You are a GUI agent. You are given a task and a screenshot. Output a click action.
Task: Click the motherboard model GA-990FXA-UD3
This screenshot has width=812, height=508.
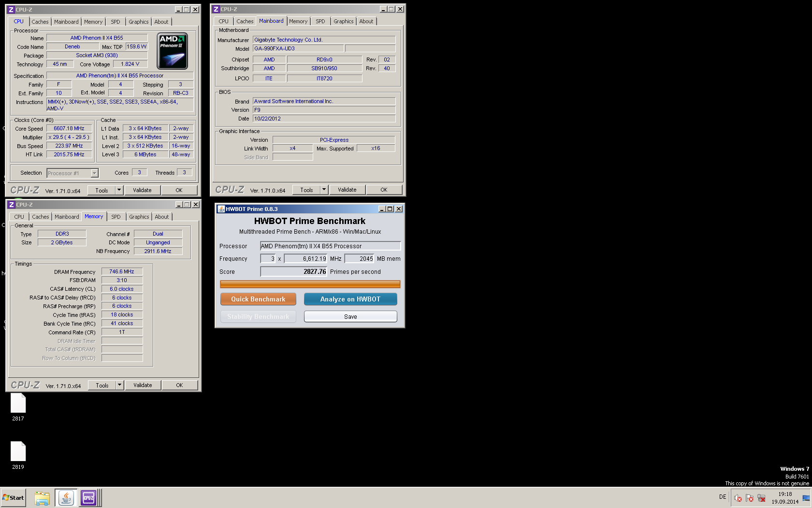coord(298,48)
